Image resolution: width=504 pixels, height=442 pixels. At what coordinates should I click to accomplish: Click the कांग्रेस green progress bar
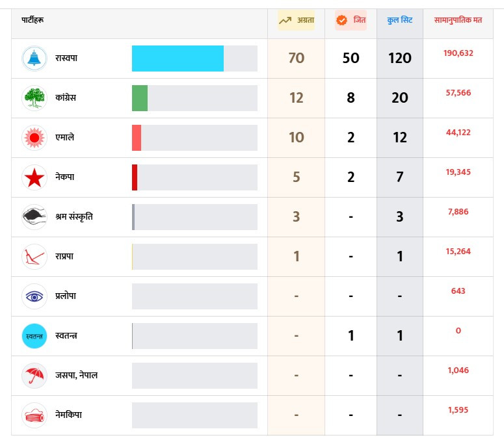pyautogui.click(x=140, y=98)
